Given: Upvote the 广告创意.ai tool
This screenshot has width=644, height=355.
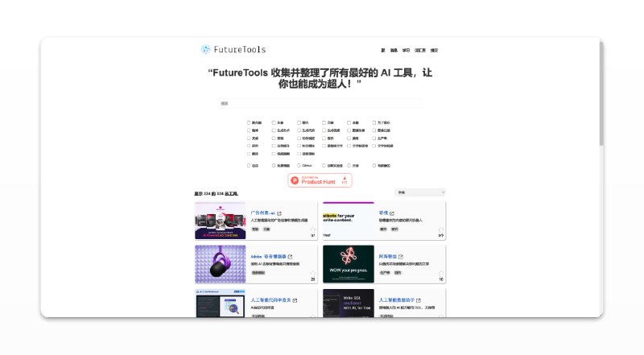Looking at the screenshot, I should click(313, 230).
